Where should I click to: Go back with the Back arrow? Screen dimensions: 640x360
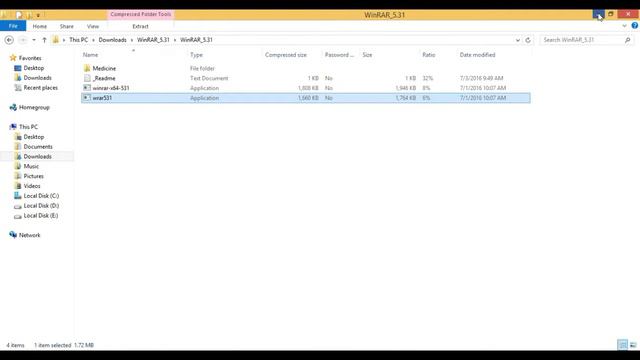point(9,40)
